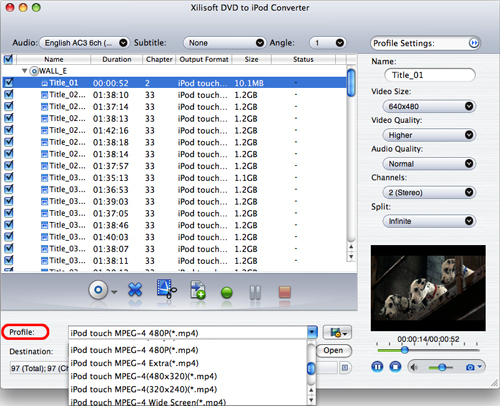Click the add profile document icon
This screenshot has width=500, height=406.
coord(197,289)
